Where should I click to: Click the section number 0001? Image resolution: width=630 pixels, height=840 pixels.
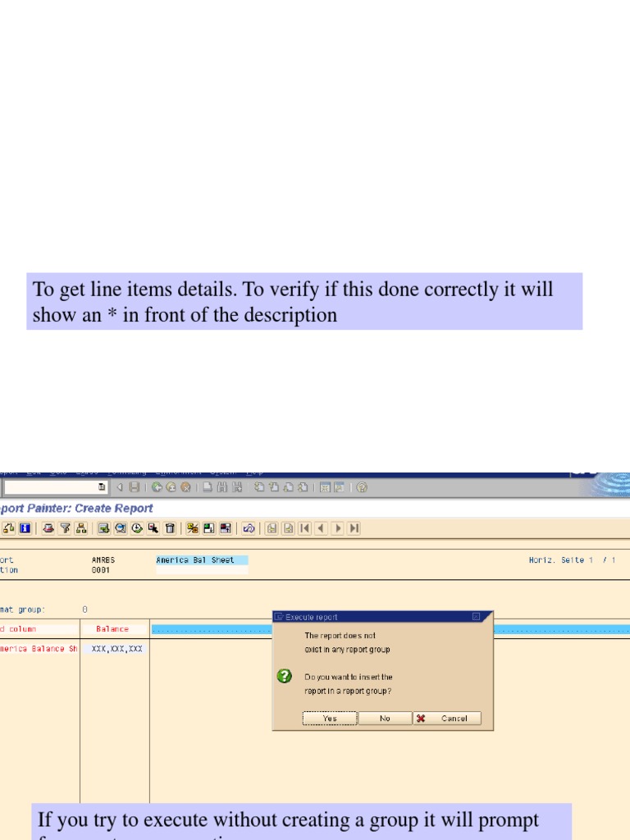pyautogui.click(x=100, y=570)
